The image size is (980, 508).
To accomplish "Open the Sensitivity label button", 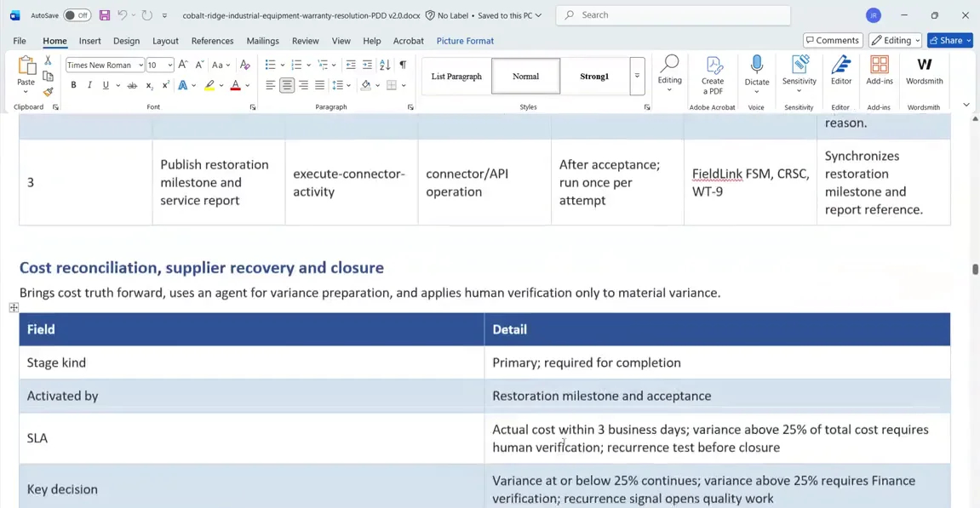I will [799, 74].
